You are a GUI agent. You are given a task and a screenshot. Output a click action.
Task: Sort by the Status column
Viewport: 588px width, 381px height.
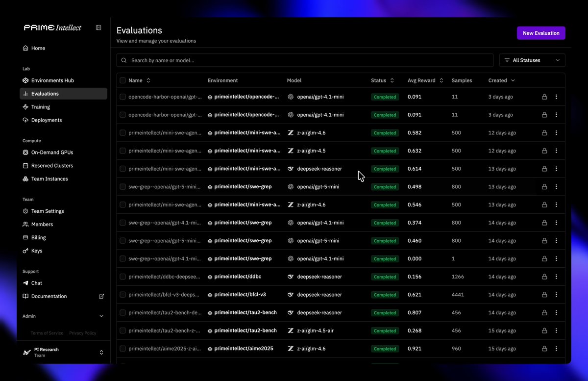coord(382,80)
